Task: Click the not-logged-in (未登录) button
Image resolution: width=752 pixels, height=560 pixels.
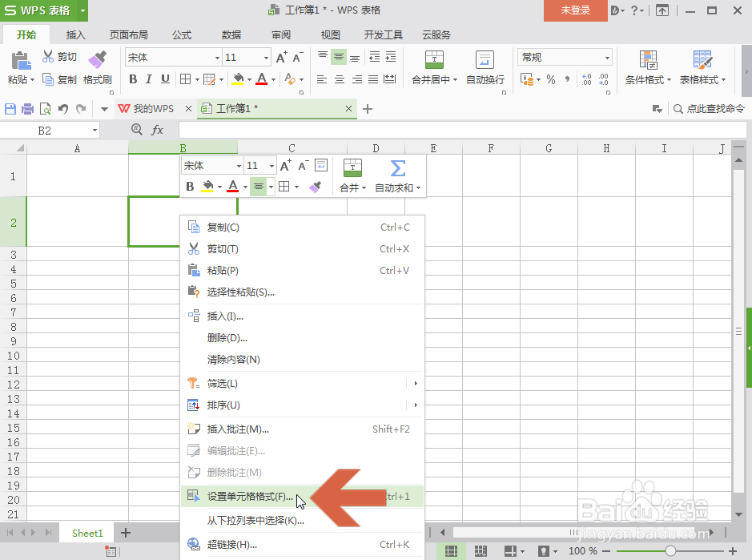Action: pyautogui.click(x=576, y=10)
